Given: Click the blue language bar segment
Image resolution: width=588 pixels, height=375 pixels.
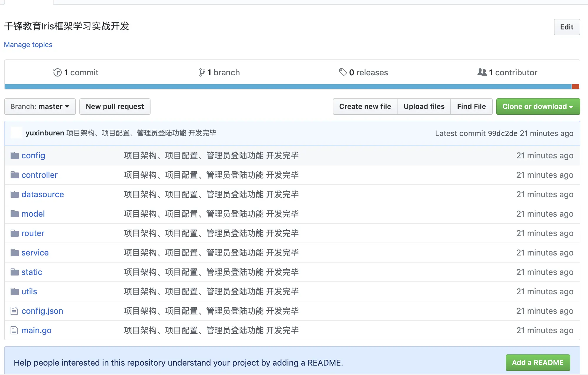Looking at the screenshot, I should (288, 87).
